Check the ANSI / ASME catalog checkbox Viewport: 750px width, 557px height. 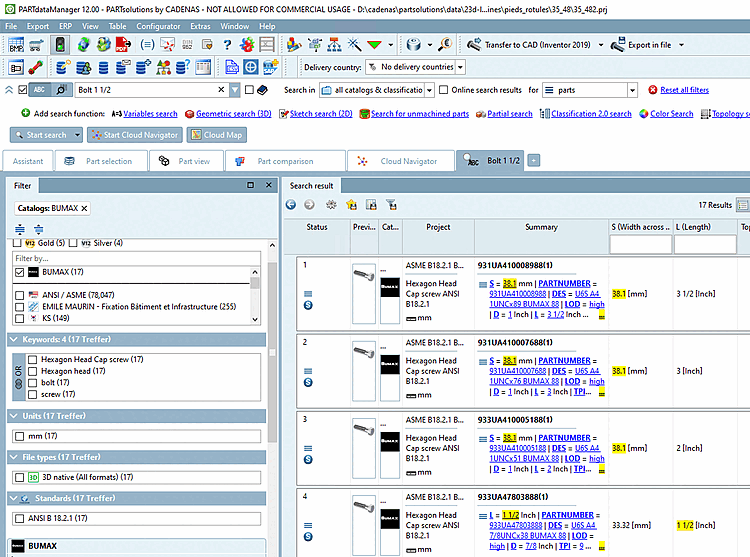point(20,295)
